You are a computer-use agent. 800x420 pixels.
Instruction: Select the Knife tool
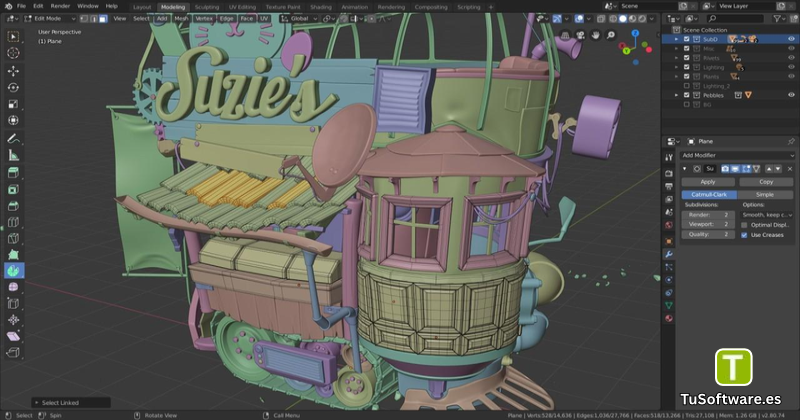pyautogui.click(x=13, y=238)
